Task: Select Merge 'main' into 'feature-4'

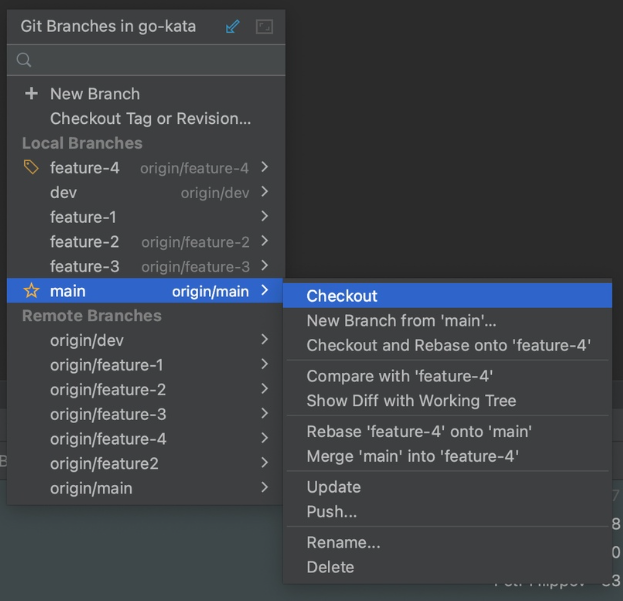Action: (x=413, y=456)
